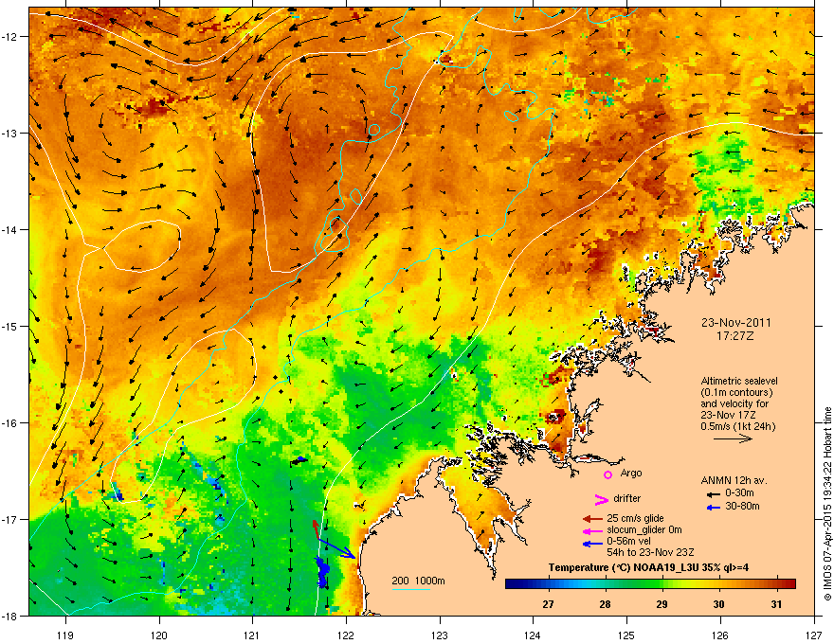Image resolution: width=834 pixels, height=644 pixels.
Task: Click the '0-30m' depth label
Action: pyautogui.click(x=739, y=493)
